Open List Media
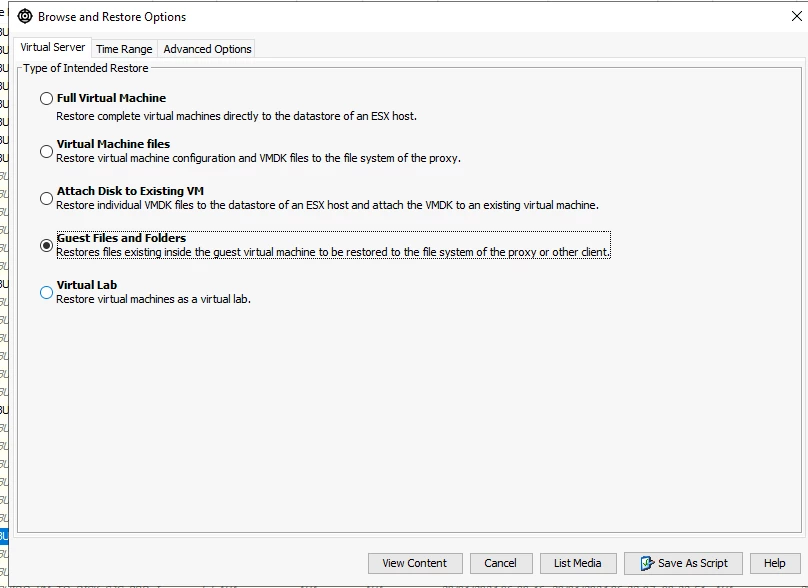Viewport: 808px width, 588px height. [x=577, y=563]
